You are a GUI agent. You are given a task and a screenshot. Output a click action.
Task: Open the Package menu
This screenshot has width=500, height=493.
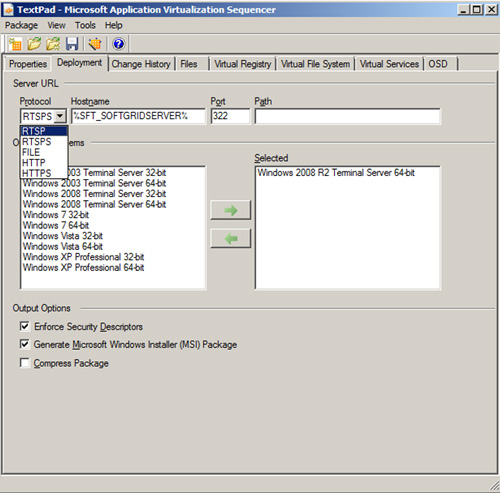coord(21,25)
